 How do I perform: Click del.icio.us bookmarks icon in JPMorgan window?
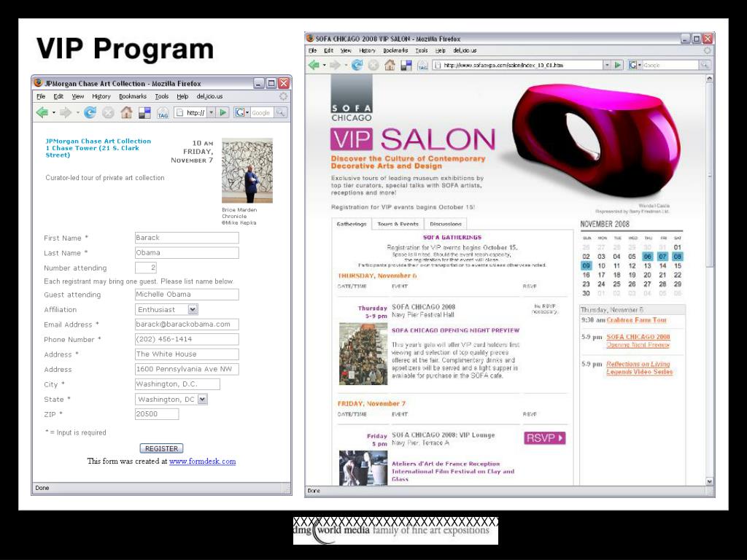(144, 113)
